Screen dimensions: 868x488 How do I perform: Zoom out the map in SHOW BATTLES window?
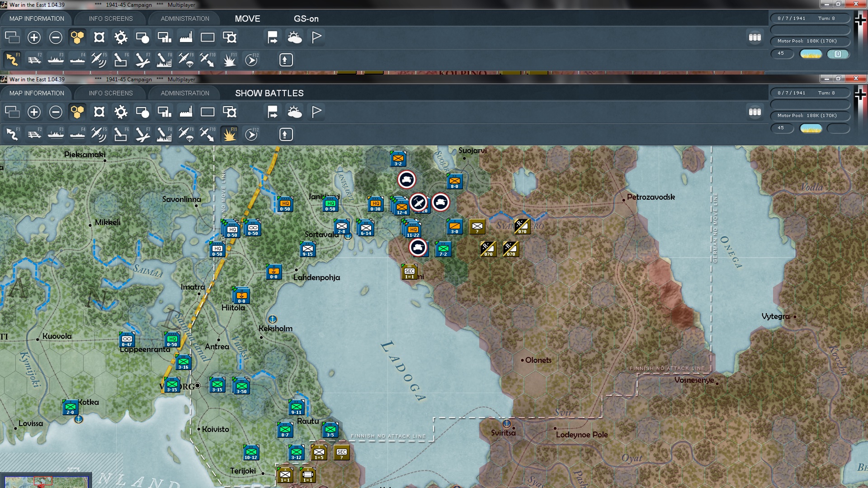tap(56, 112)
